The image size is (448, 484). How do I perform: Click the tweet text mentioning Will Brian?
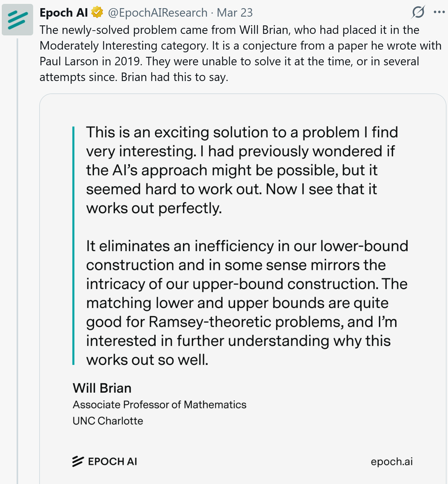(240, 54)
